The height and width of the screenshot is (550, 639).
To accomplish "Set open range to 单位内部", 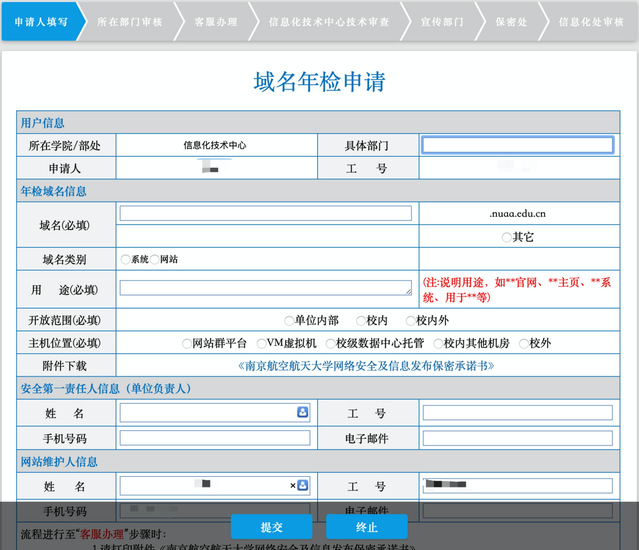I will (x=289, y=321).
